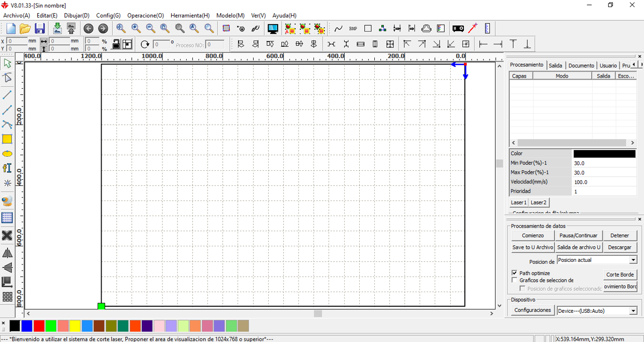Pick the arrow selection tool in left toolbar
This screenshot has height=342, width=644.
[x=7, y=63]
